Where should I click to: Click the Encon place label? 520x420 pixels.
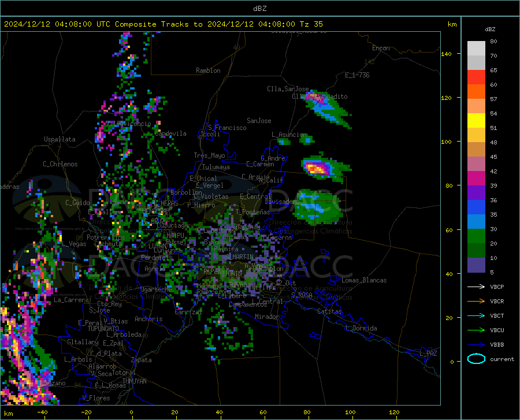[381, 48]
